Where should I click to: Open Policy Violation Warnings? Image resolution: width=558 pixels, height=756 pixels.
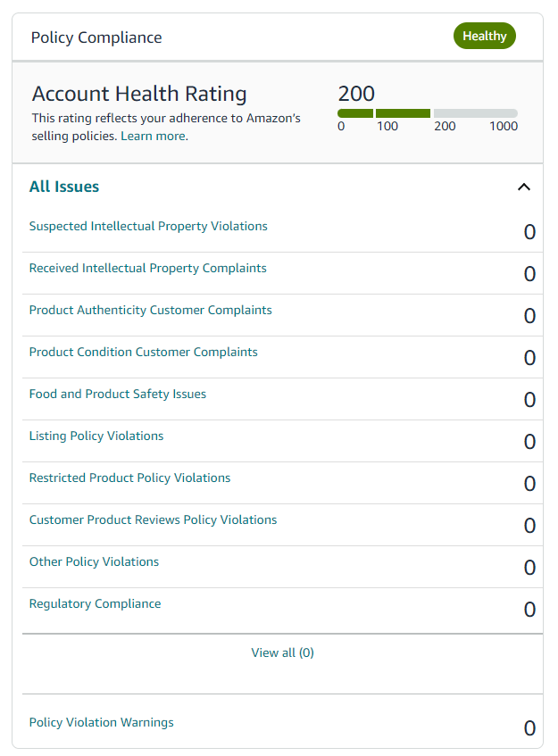(101, 722)
